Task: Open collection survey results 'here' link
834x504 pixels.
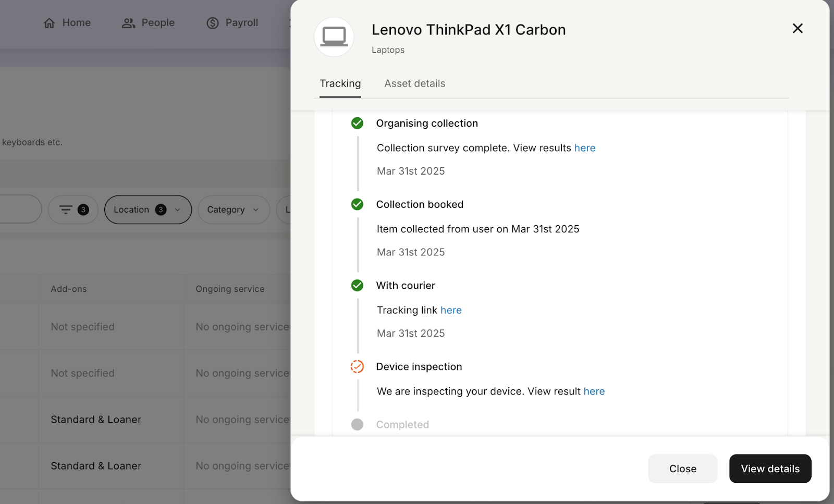Action: [585, 148]
